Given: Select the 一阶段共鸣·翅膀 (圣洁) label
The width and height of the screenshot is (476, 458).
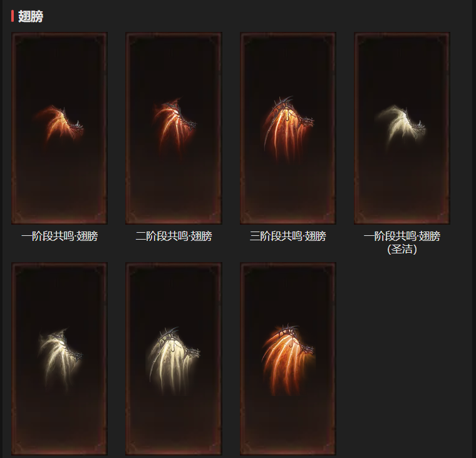Looking at the screenshot, I should click(x=402, y=242).
